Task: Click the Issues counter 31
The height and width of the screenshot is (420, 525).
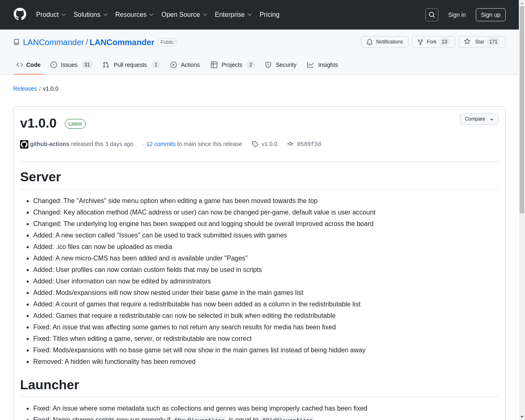Action: click(87, 65)
